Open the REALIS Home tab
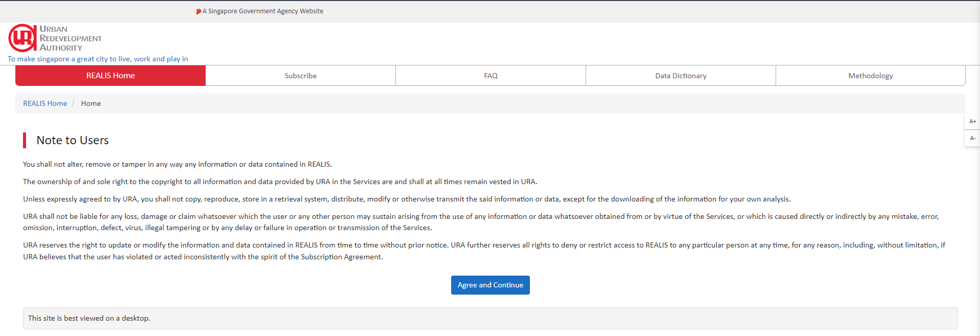 point(110,76)
